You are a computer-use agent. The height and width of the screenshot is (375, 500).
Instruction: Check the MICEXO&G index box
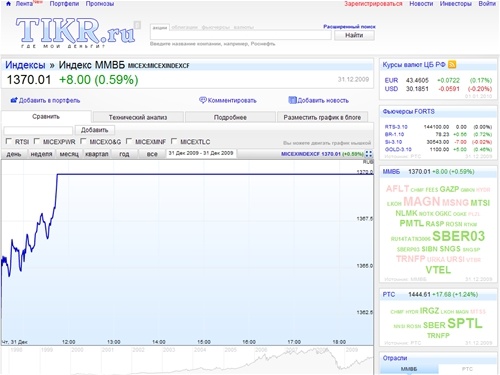point(83,141)
